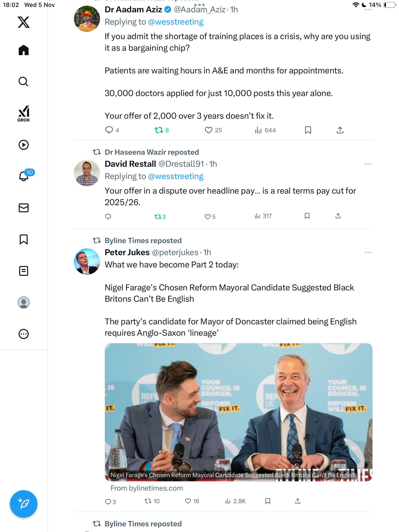The width and height of the screenshot is (399, 532).
Task: Open more options for Peter Jukes's post
Action: tap(368, 252)
